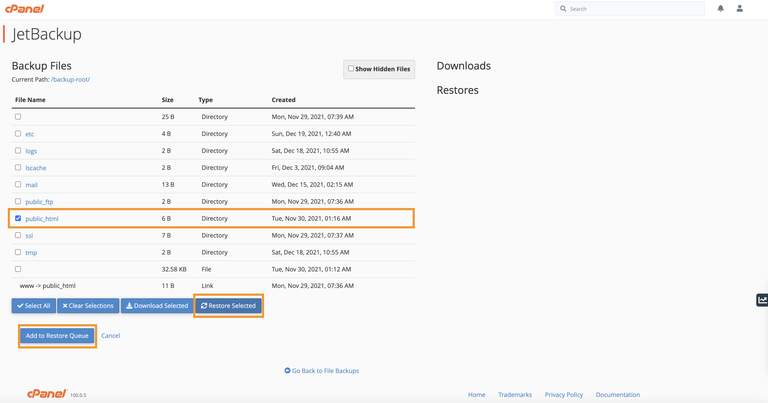The height and width of the screenshot is (403, 768).
Task: Open the statistics chart side tab
Action: click(762, 300)
